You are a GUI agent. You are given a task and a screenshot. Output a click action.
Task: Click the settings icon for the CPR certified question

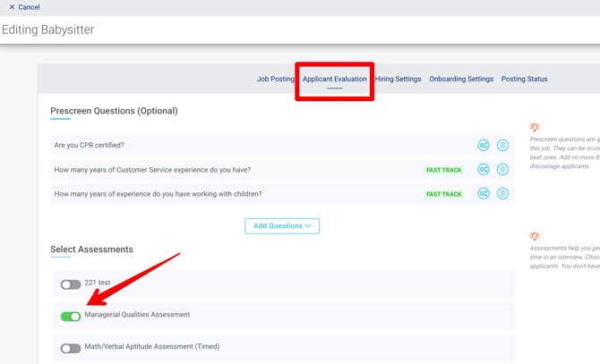pyautogui.click(x=484, y=145)
